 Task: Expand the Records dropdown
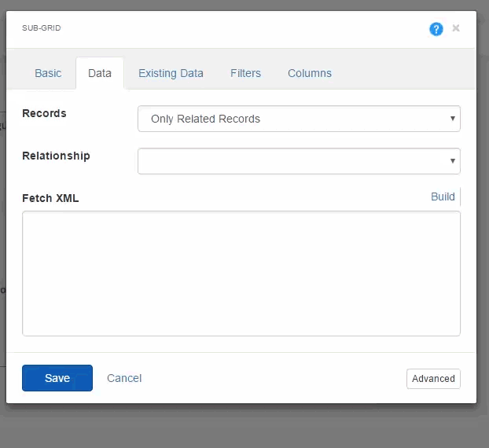tap(299, 119)
